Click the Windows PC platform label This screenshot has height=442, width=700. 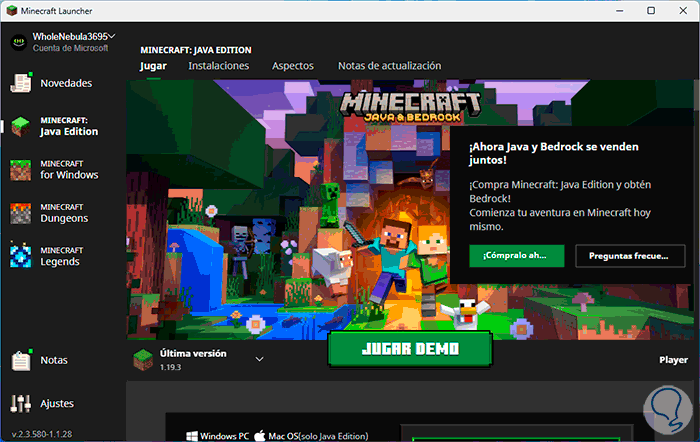click(225, 436)
